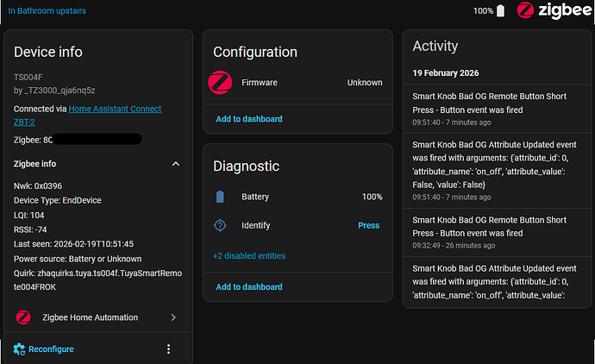The width and height of the screenshot is (595, 364).
Task: Open the Firmware Unknown entity row
Action: click(297, 83)
